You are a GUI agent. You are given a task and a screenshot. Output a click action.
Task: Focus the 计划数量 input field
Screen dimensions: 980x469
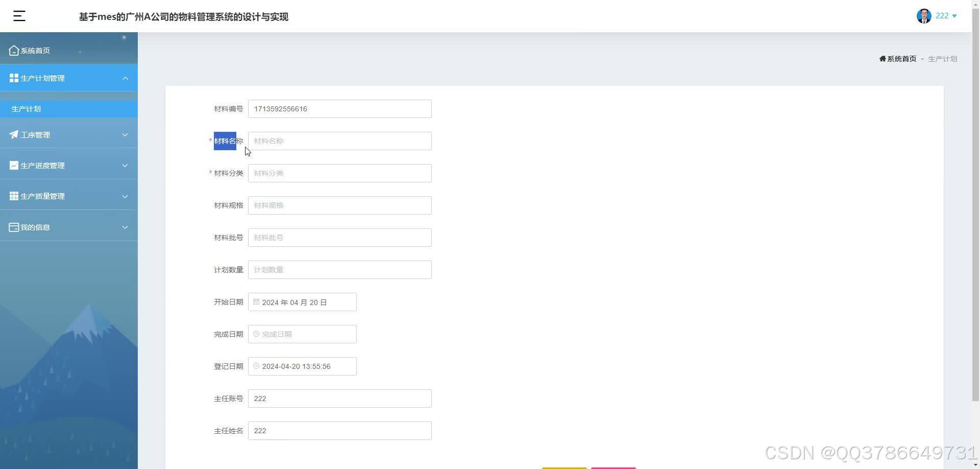pyautogui.click(x=340, y=270)
